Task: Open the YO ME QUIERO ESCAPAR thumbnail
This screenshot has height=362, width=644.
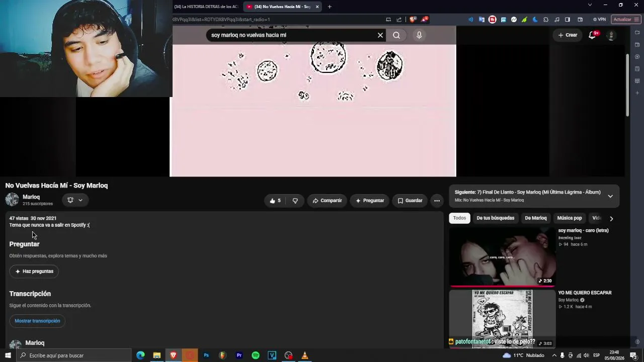Action: click(x=503, y=319)
